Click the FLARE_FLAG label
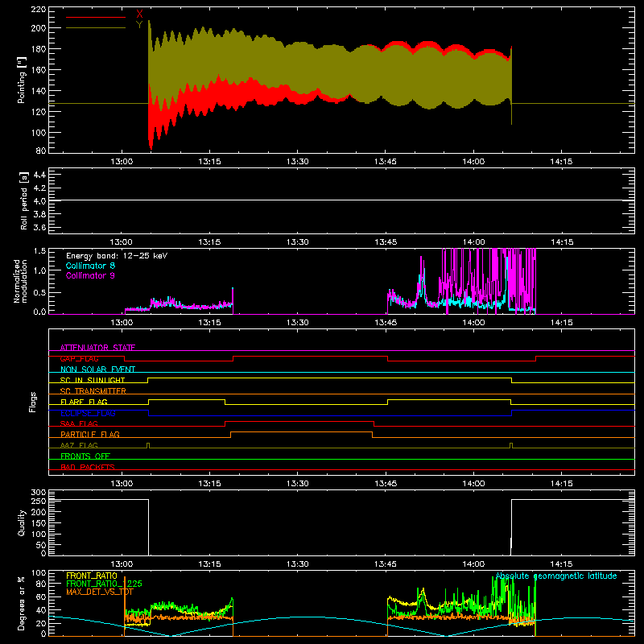The width and height of the screenshot is (644, 644). 84,402
